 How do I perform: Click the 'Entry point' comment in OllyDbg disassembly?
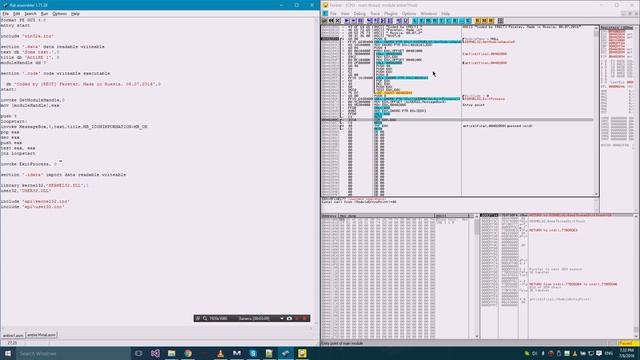[473, 105]
